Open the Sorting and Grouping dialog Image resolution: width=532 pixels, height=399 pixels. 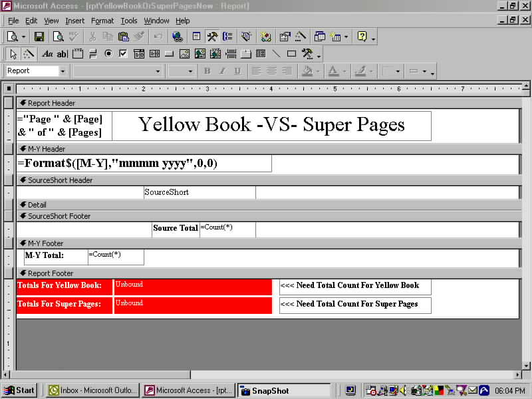(227, 37)
